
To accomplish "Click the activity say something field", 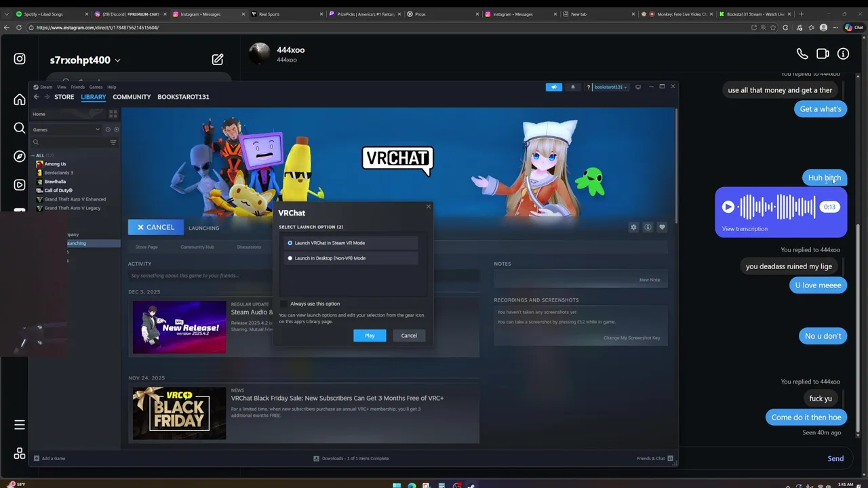I will [x=304, y=276].
